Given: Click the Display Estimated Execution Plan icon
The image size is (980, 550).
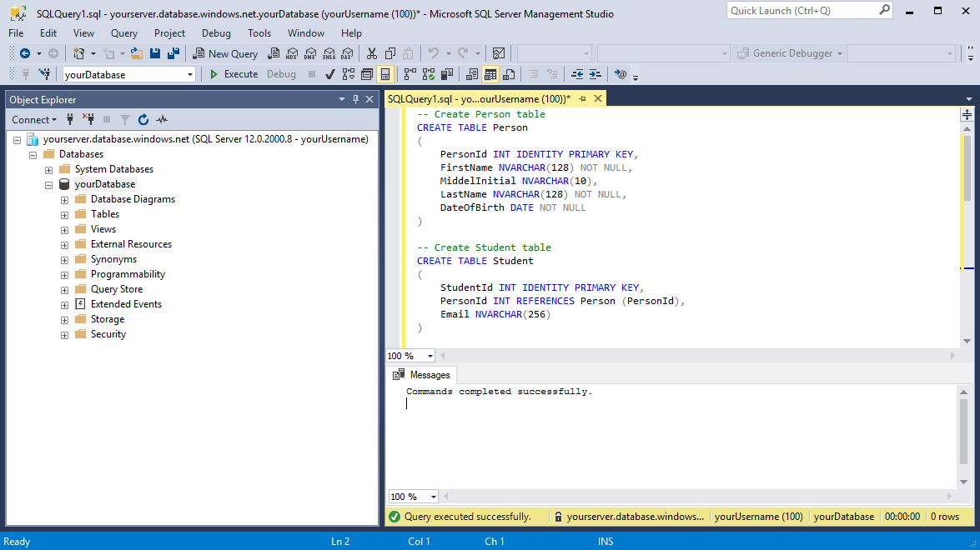Looking at the screenshot, I should click(x=349, y=73).
